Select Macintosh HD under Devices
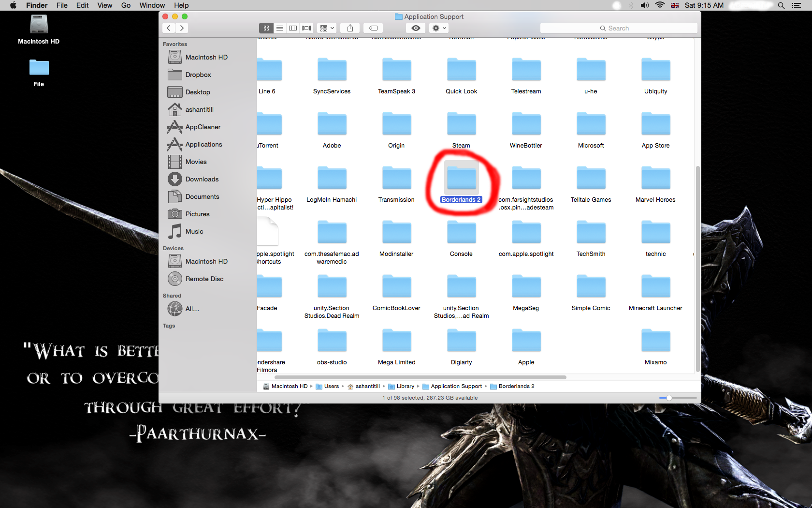This screenshot has width=812, height=508. tap(207, 261)
